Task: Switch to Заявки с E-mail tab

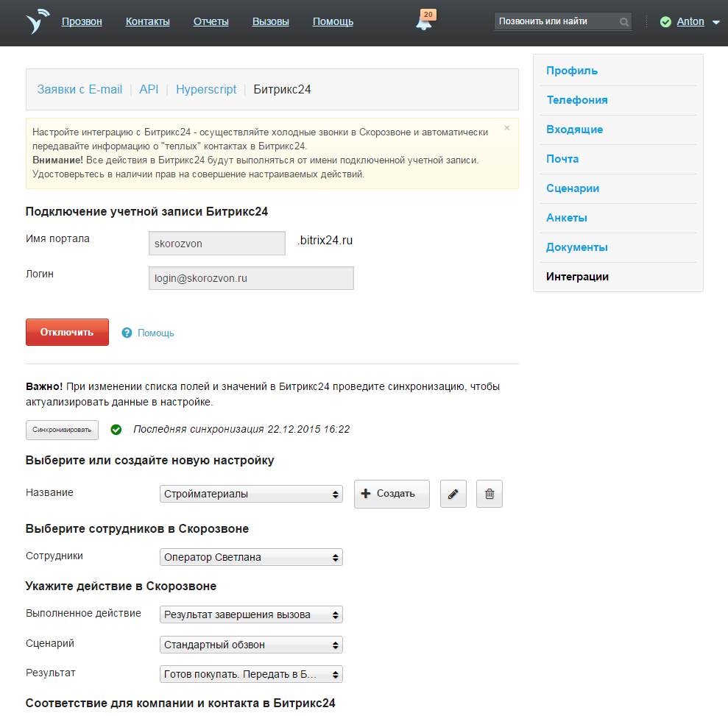Action: pyautogui.click(x=79, y=89)
